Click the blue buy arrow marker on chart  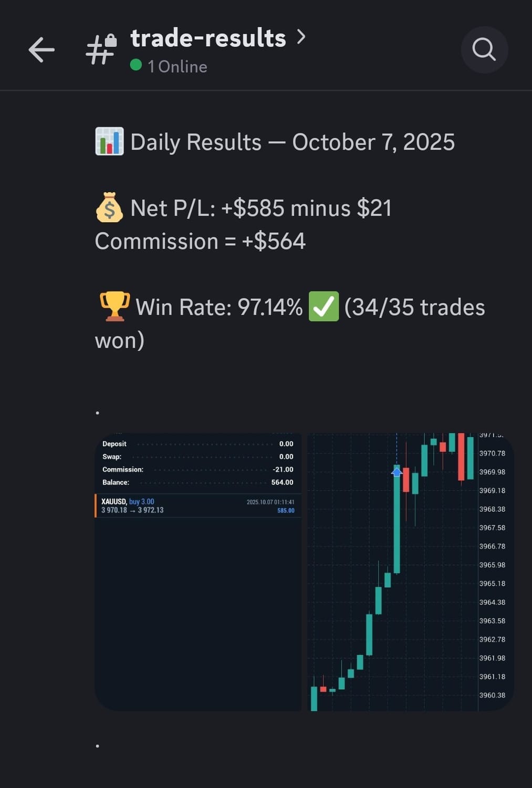click(x=397, y=471)
